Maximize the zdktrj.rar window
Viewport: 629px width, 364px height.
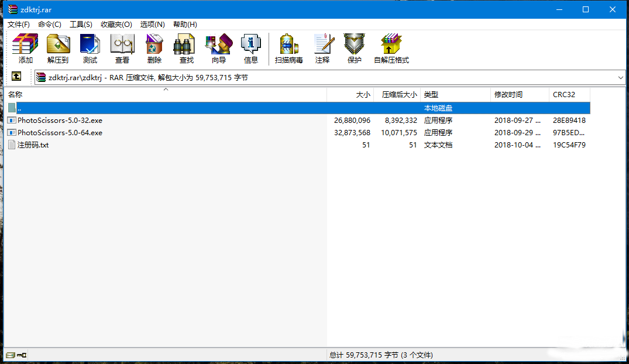[x=586, y=9]
